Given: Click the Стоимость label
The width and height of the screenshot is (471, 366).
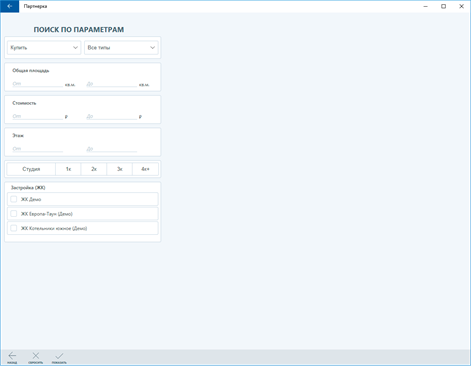Looking at the screenshot, I should (24, 103).
